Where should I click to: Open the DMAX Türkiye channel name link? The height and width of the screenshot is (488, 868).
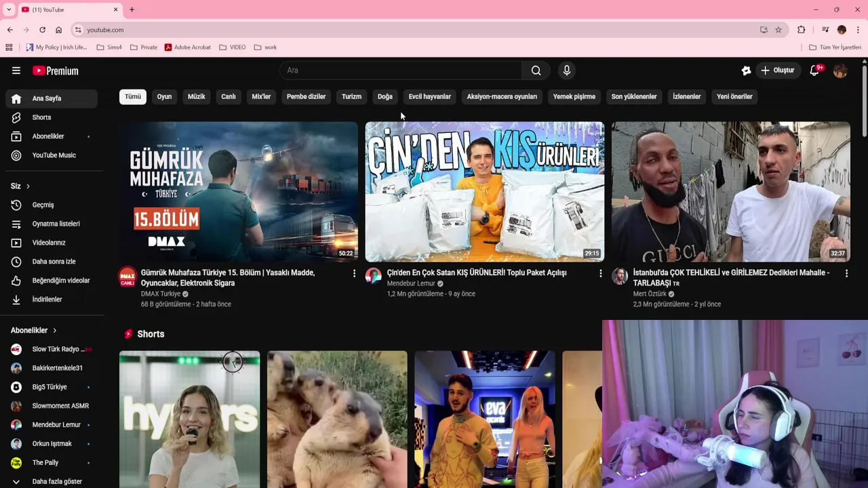click(x=161, y=294)
